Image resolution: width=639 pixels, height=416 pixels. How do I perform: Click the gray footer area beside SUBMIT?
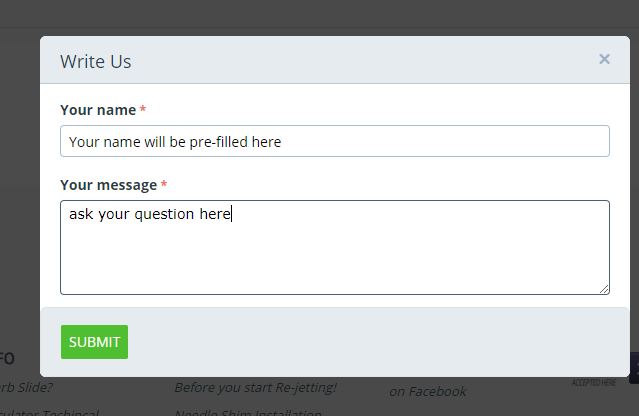(367, 342)
